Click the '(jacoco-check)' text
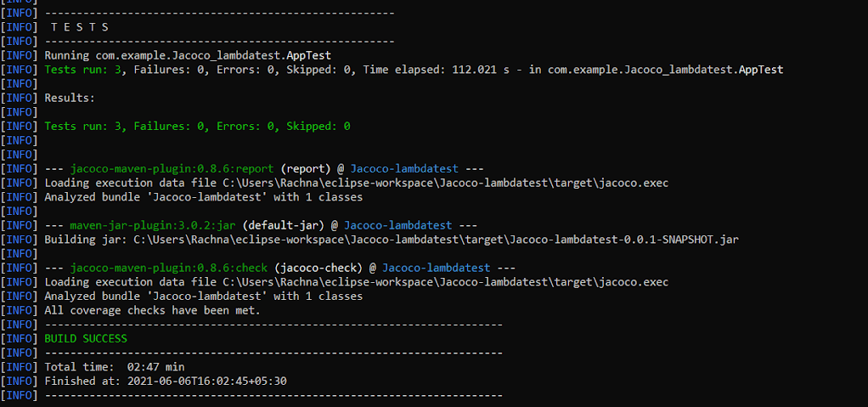The image size is (868, 407). [318, 268]
